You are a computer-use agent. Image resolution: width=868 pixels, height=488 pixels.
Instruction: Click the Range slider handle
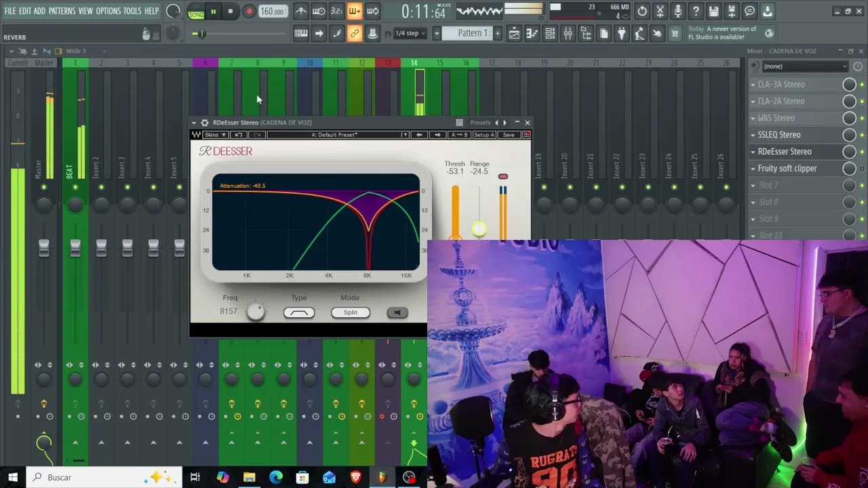(x=479, y=229)
